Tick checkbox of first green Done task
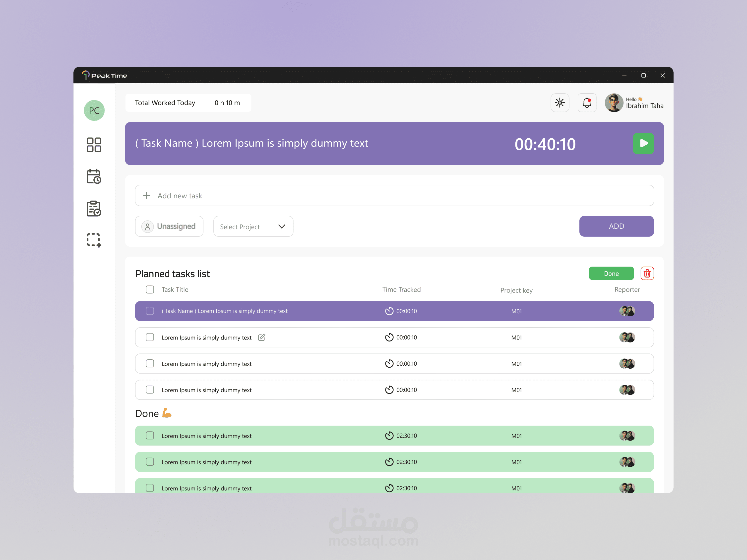The width and height of the screenshot is (747, 560). click(x=150, y=436)
